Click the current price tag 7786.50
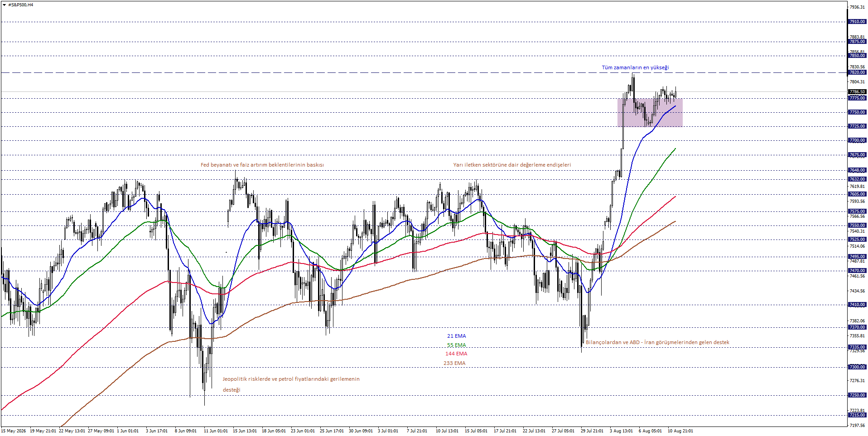Image resolution: width=868 pixels, height=436 pixels. pyautogui.click(x=857, y=92)
